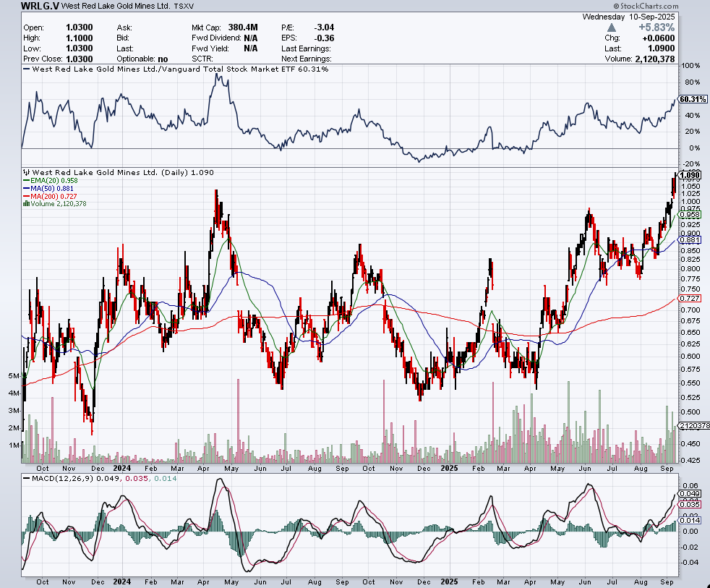Click the 0.035 signal value tag

pyautogui.click(x=690, y=505)
